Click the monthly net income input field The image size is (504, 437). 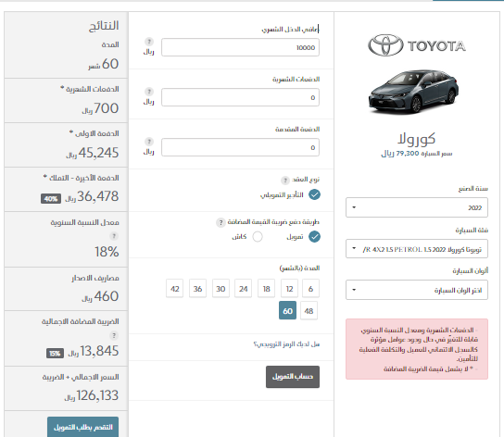[240, 47]
